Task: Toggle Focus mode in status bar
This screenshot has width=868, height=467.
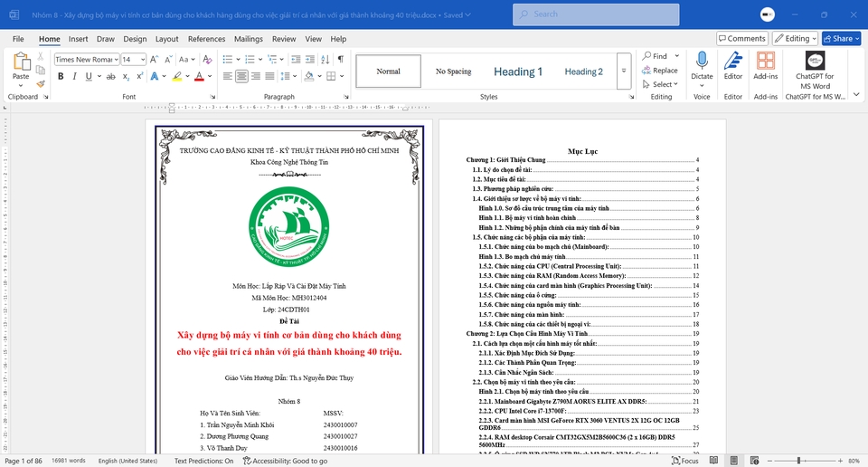Action: point(684,461)
